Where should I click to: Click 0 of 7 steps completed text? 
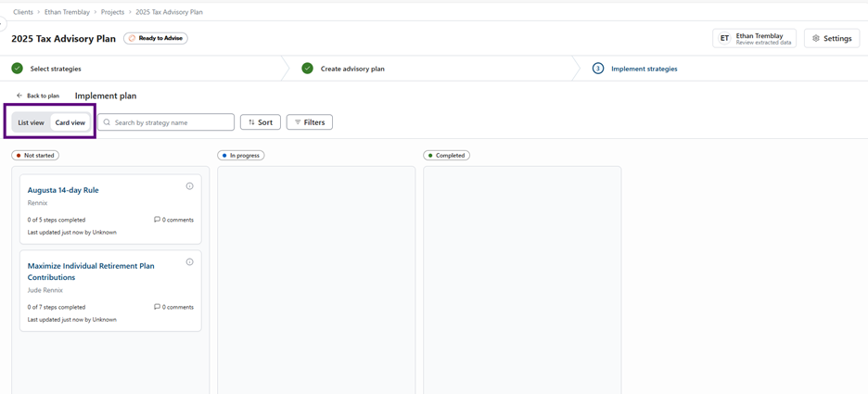click(x=57, y=307)
